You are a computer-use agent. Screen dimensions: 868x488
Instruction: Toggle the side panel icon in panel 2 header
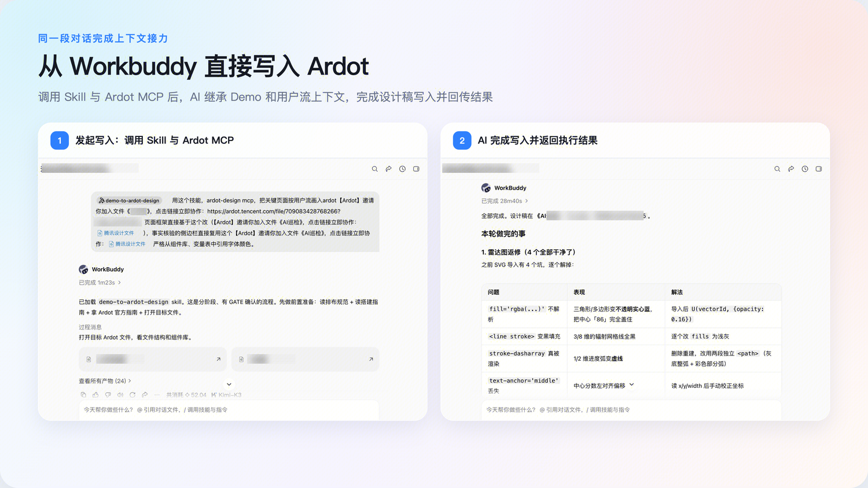[x=819, y=169]
